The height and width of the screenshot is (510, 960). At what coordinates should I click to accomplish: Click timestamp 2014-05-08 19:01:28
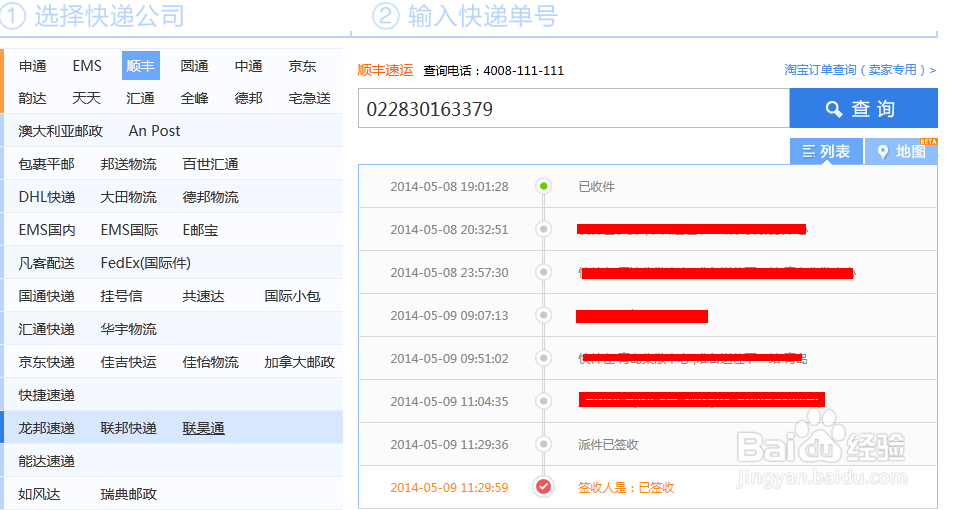click(x=449, y=187)
